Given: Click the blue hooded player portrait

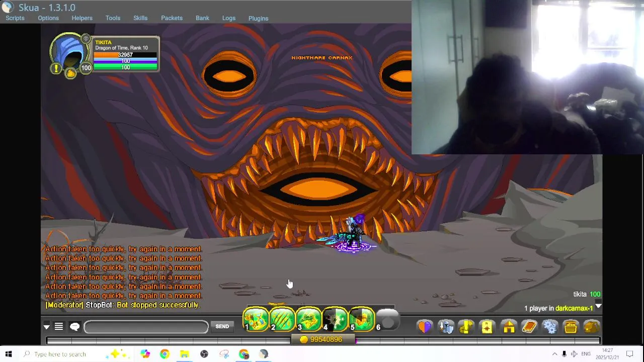Looking at the screenshot, I should (x=69, y=52).
